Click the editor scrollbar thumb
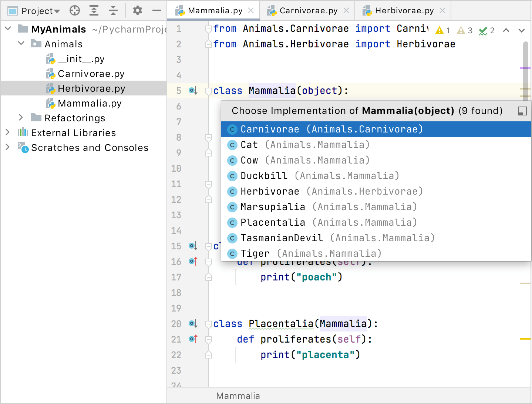This screenshot has height=404, width=532. 526,67
